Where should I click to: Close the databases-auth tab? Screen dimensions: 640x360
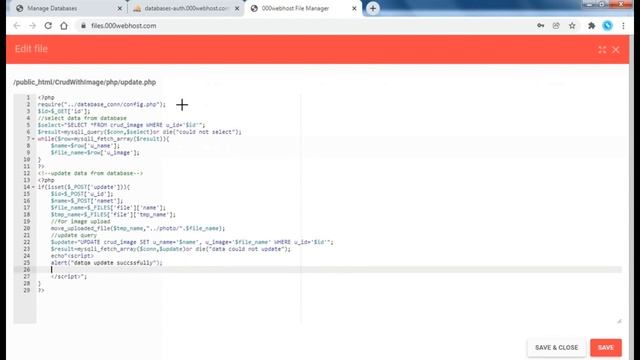pyautogui.click(x=237, y=8)
